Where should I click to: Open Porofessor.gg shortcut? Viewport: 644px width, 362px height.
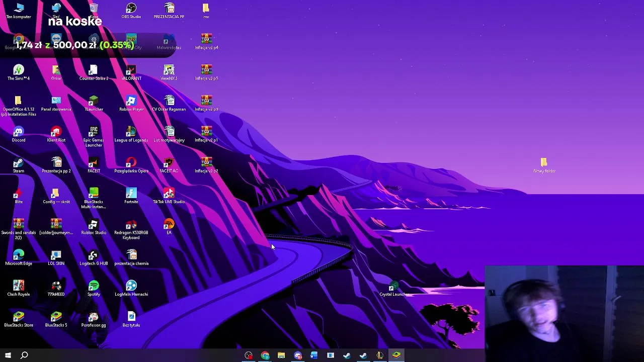coord(94,319)
